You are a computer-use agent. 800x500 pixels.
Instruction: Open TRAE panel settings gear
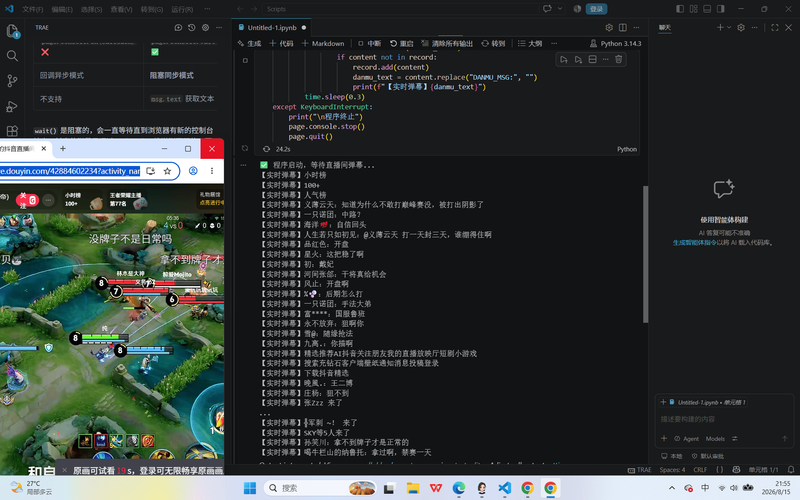point(205,28)
